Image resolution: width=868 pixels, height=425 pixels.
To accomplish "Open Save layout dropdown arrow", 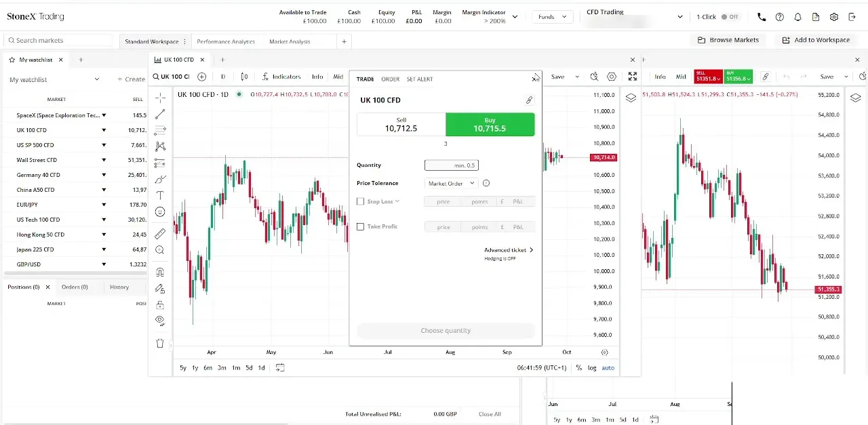I will [578, 77].
